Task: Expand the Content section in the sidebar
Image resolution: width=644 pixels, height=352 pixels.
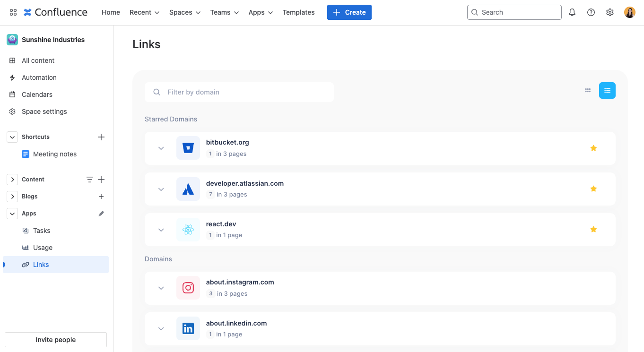Action: [x=12, y=179]
